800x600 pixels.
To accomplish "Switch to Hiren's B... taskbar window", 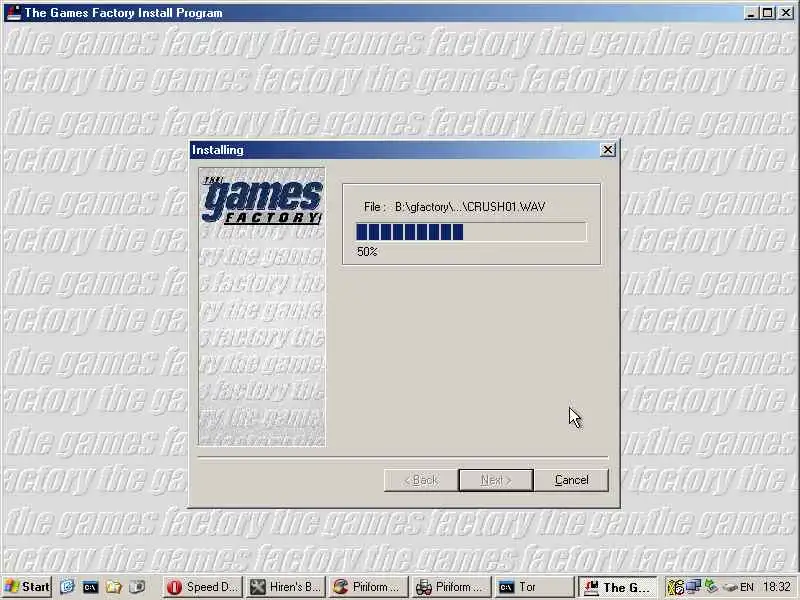I will coord(286,587).
